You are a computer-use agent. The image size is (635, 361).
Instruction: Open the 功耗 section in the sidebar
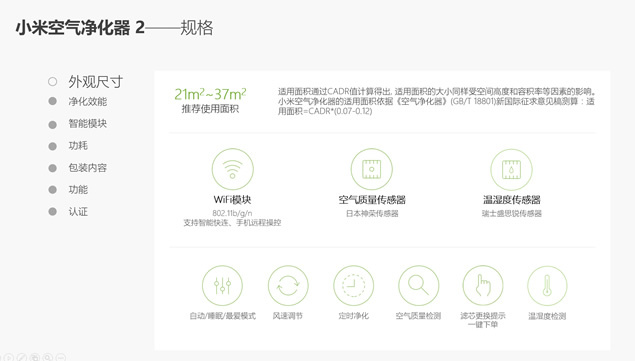click(x=78, y=145)
